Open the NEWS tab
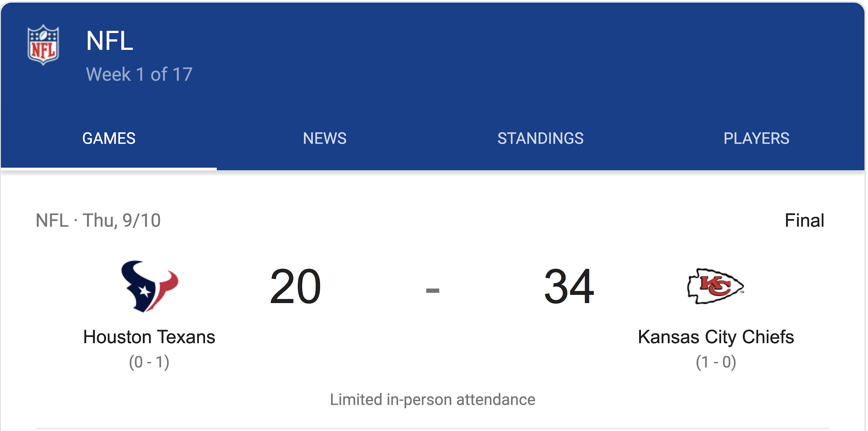The width and height of the screenshot is (868, 431). [x=324, y=138]
